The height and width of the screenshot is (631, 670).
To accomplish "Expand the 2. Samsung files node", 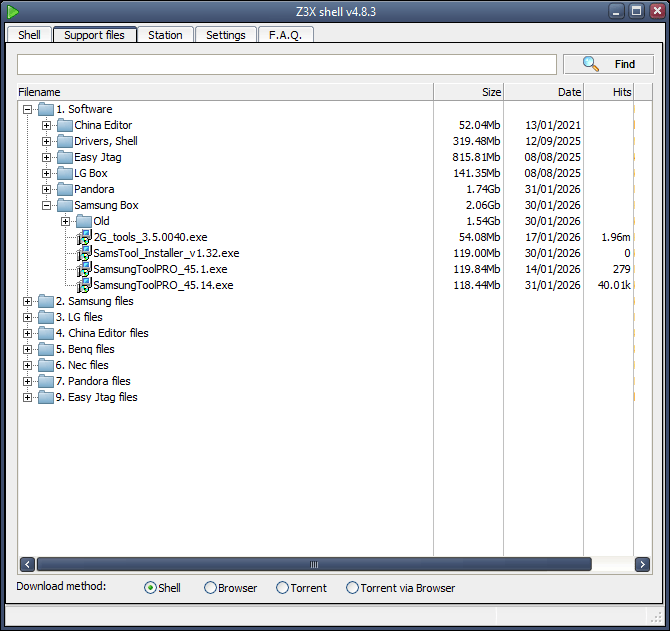I will [x=27, y=302].
